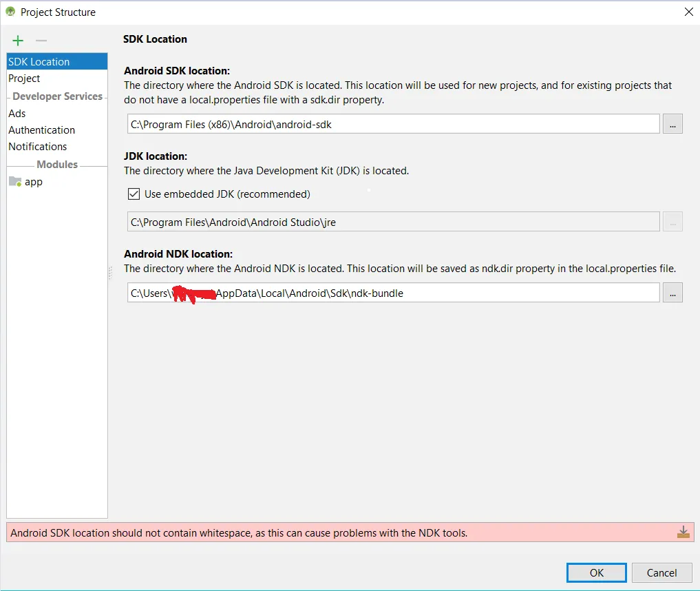Click the Developer Services section header
Image resolution: width=700 pixels, height=591 pixels.
coord(58,96)
